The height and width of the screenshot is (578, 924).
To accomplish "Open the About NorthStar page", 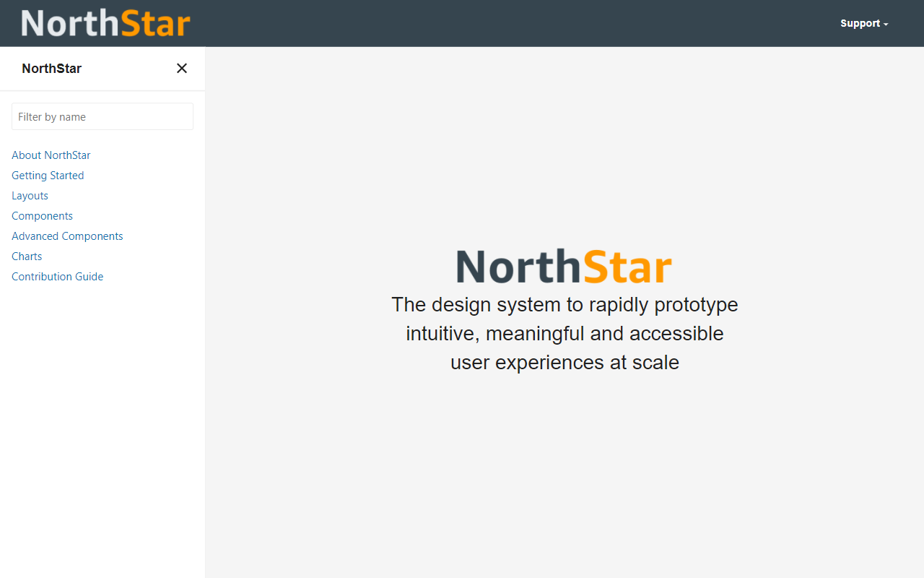I will [x=51, y=155].
